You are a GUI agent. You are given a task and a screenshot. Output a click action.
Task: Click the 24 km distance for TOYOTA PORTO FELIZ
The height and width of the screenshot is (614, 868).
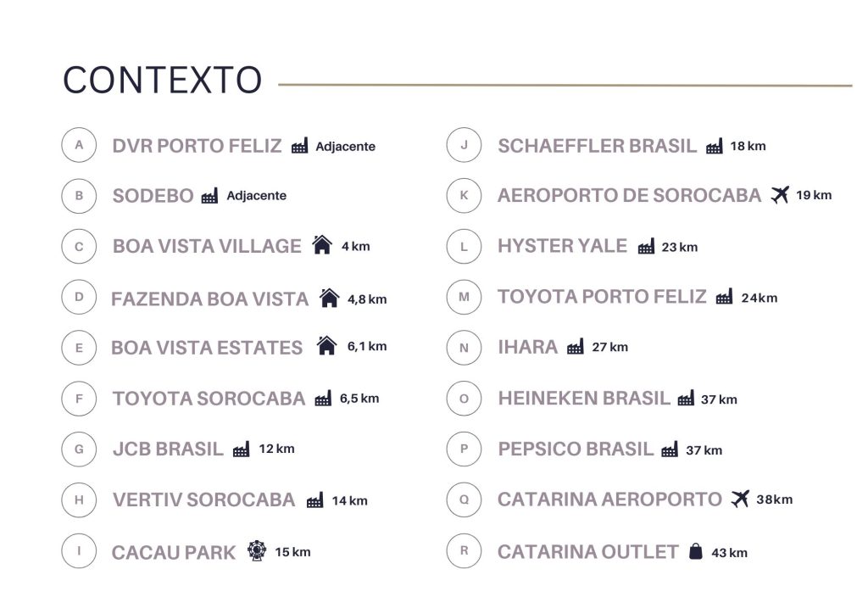tap(759, 298)
